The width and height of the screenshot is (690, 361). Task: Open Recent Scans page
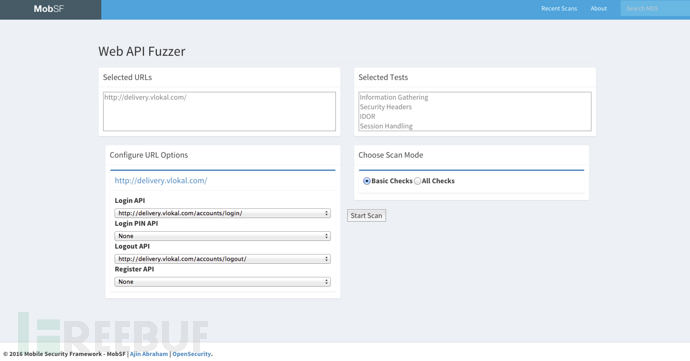tap(559, 8)
